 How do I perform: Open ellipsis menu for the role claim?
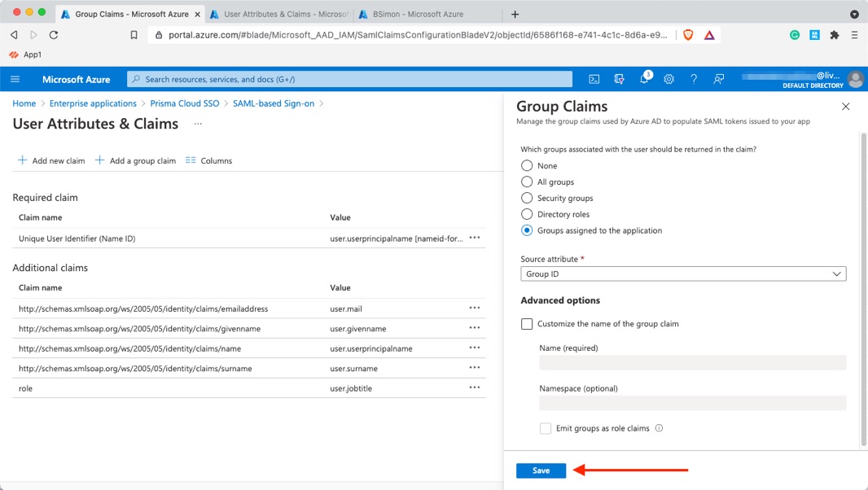point(475,388)
